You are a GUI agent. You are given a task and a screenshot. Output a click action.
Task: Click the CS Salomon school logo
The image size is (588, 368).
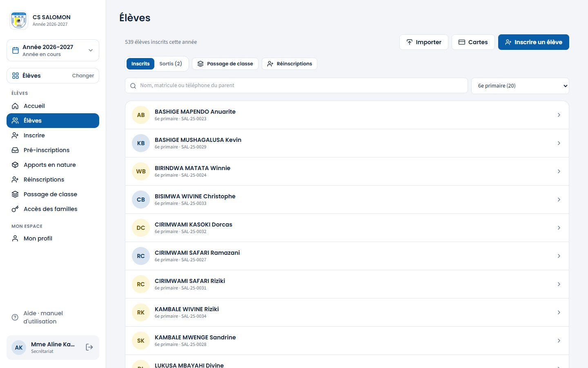(x=19, y=20)
